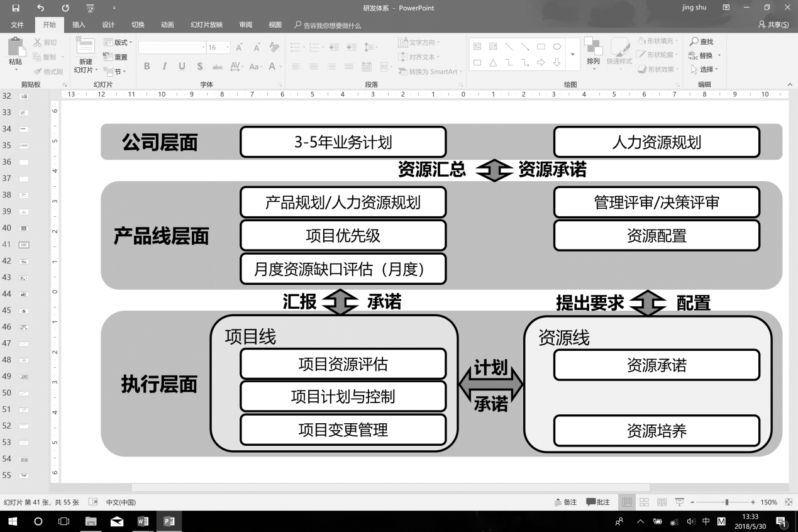Expand the Layout (版式) dropdown
Image resolution: width=798 pixels, height=532 pixels.
click(x=123, y=42)
